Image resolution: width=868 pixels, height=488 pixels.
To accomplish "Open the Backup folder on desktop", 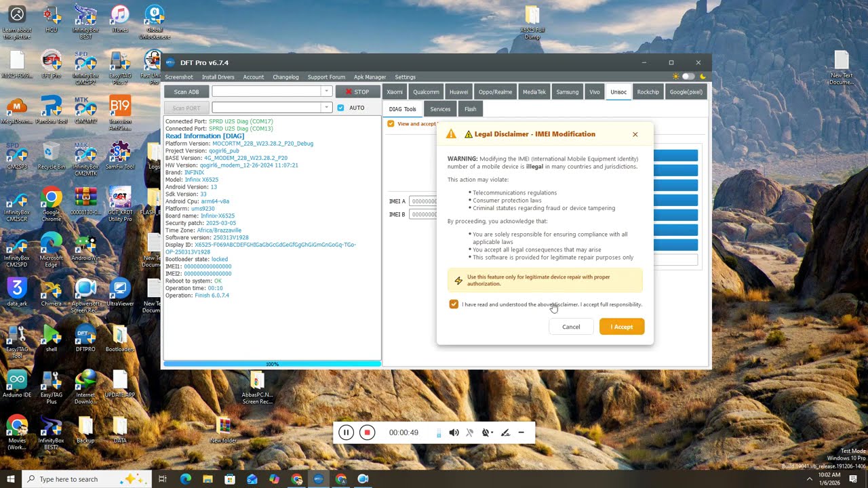I will 85,429.
